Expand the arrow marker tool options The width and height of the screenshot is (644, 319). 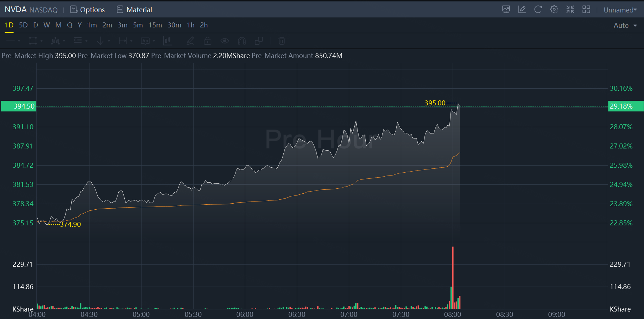[109, 41]
